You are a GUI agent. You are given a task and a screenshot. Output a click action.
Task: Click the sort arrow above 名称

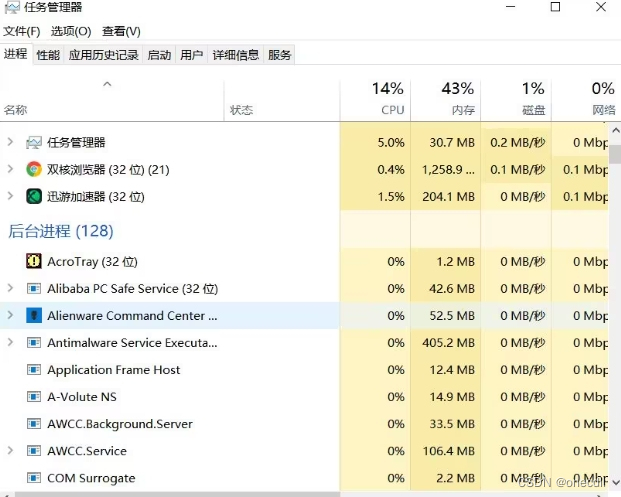pyautogui.click(x=107, y=84)
